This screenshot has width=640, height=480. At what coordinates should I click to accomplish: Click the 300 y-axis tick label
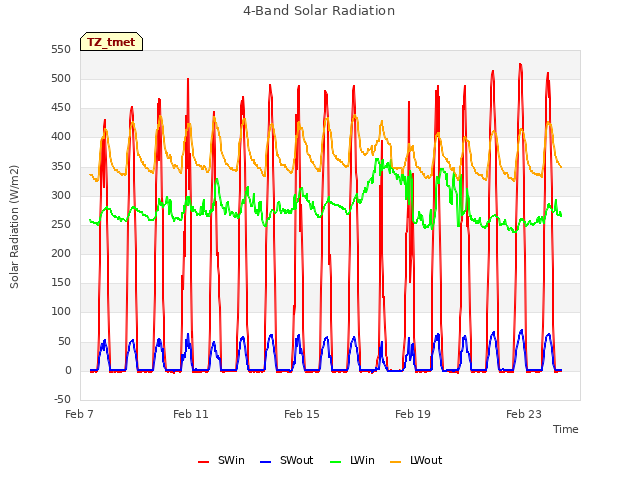coord(61,196)
